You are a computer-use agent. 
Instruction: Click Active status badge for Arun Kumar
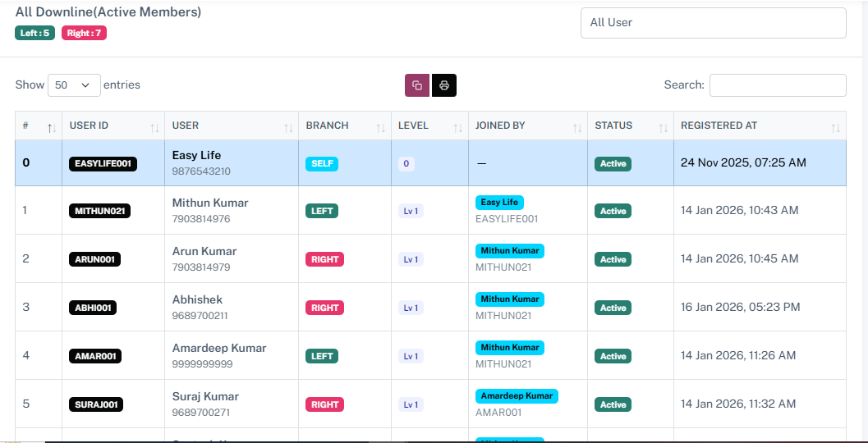pos(613,259)
